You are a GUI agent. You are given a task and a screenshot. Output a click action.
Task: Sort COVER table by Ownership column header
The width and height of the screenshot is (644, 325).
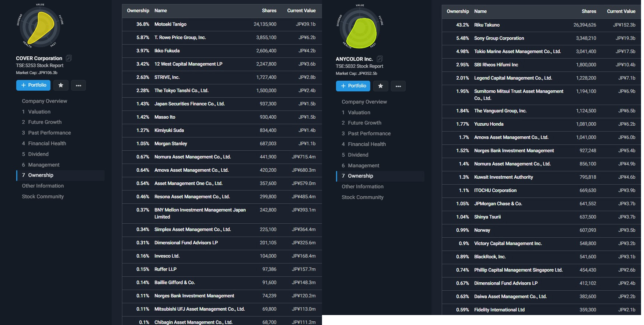[x=138, y=11]
